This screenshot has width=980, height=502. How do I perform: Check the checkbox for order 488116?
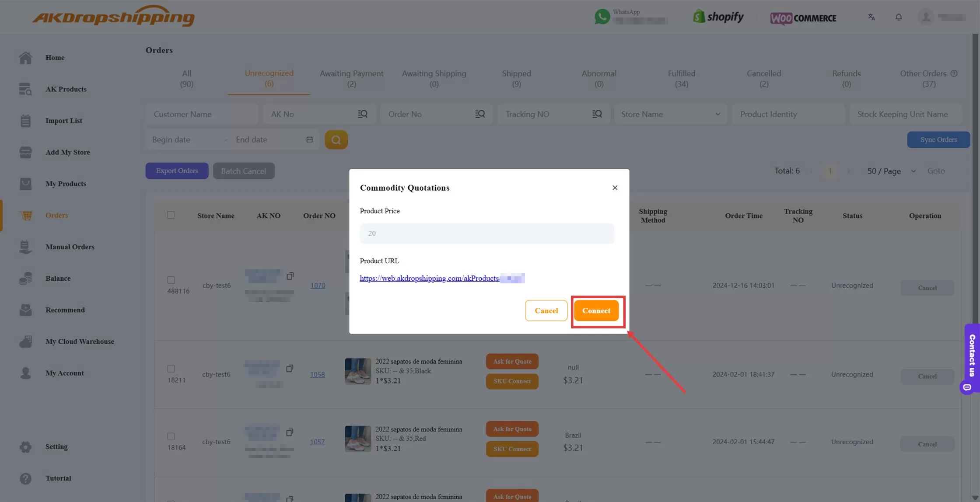pos(171,280)
